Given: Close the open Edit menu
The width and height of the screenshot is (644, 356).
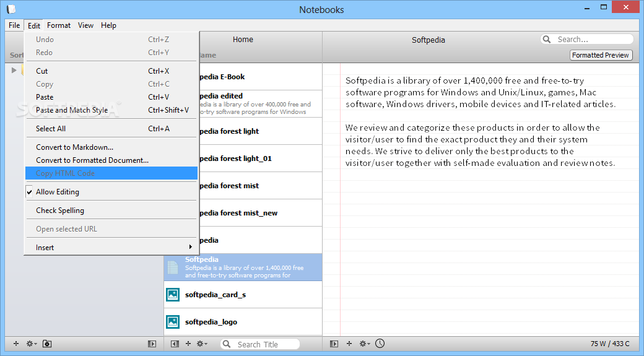Looking at the screenshot, I should click(x=34, y=25).
